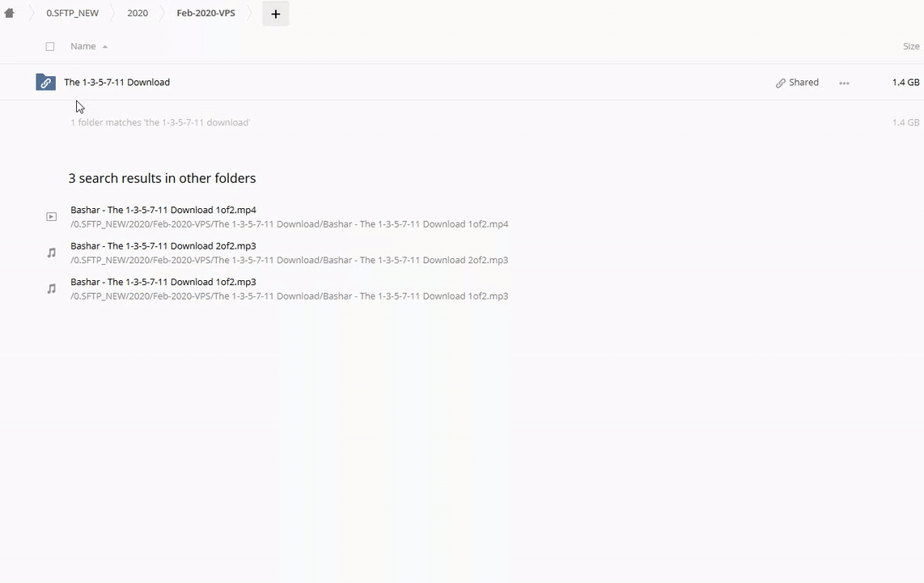
Task: Open the Feb-2020-VPS breadcrumb
Action: coord(206,13)
